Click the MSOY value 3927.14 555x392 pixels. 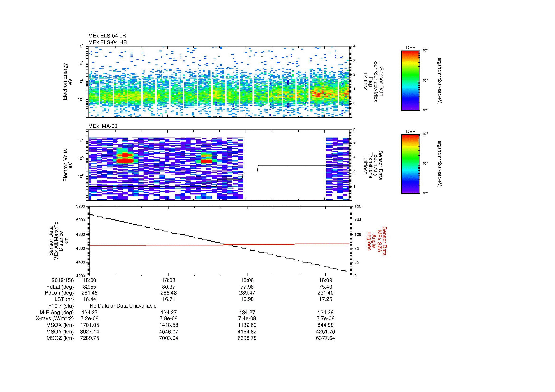coord(89,332)
